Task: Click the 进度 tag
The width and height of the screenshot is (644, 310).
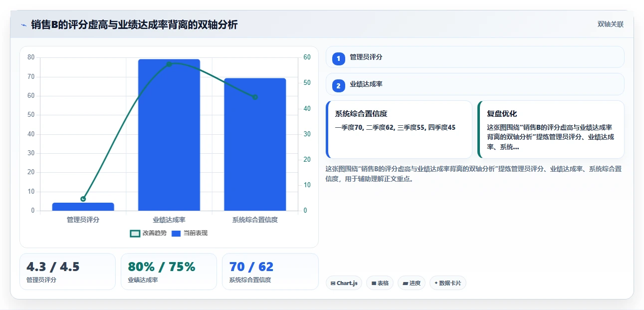Action: 412,283
